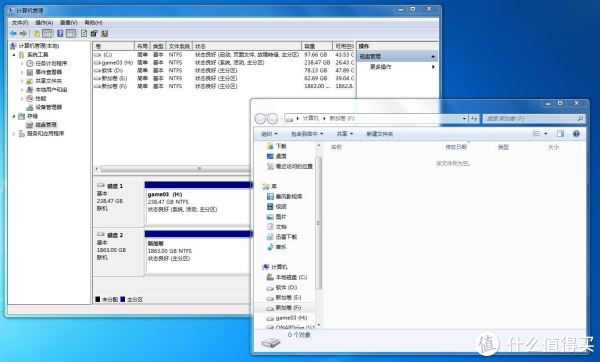This screenshot has height=362, width=600.
Task: Click the blue Help question-mark toolbar icon
Action: (x=60, y=34)
